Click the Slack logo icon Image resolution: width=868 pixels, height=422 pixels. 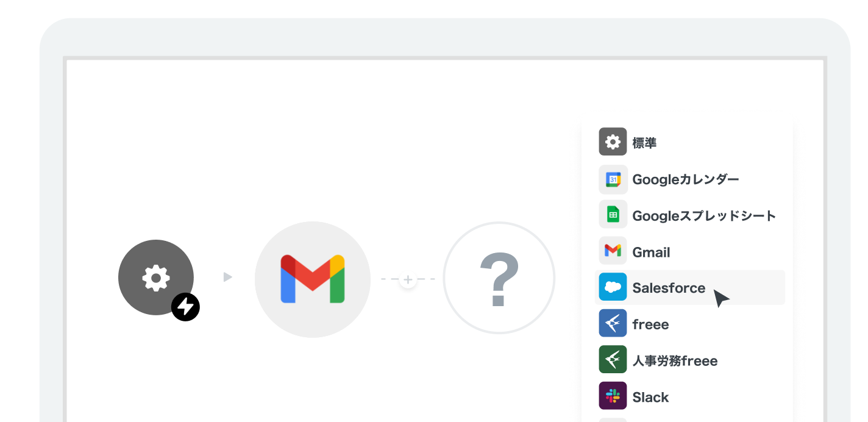tap(613, 396)
